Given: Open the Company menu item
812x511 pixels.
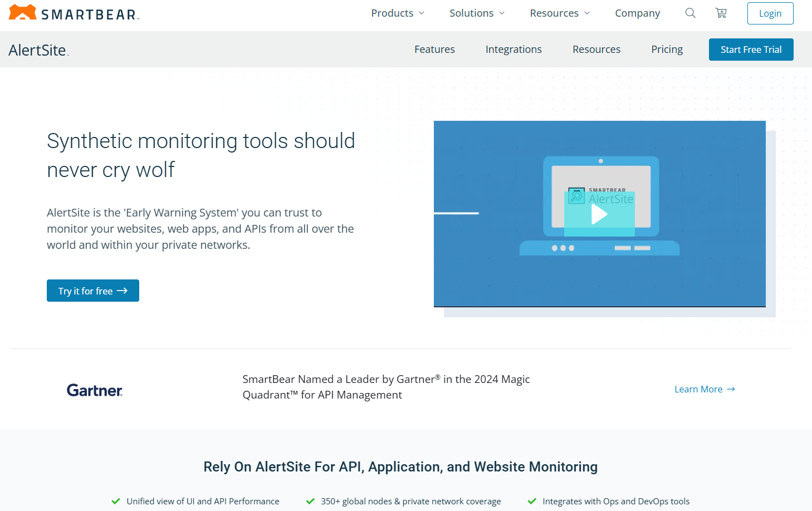Looking at the screenshot, I should click(638, 13).
